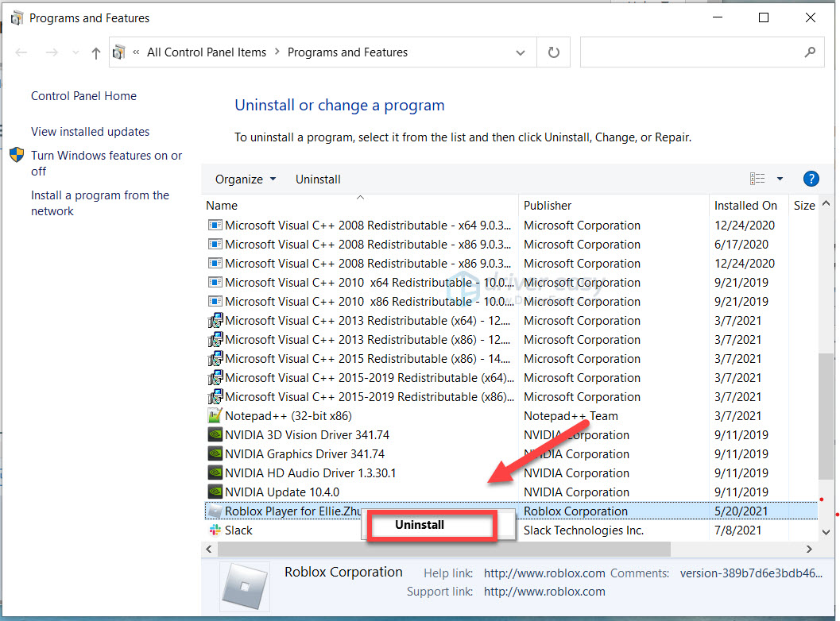Change the list view with view icon

pyautogui.click(x=757, y=179)
